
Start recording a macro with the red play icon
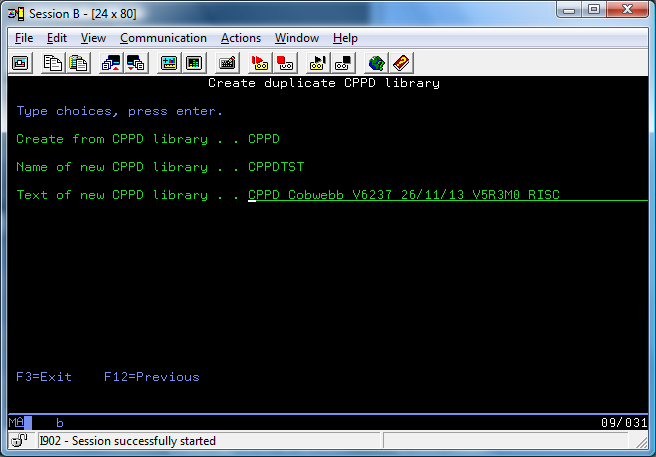(259, 63)
